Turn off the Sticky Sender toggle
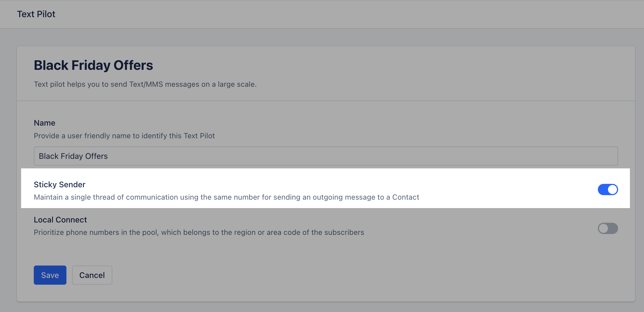Viewport: 644px width, 312px height. pos(608,190)
